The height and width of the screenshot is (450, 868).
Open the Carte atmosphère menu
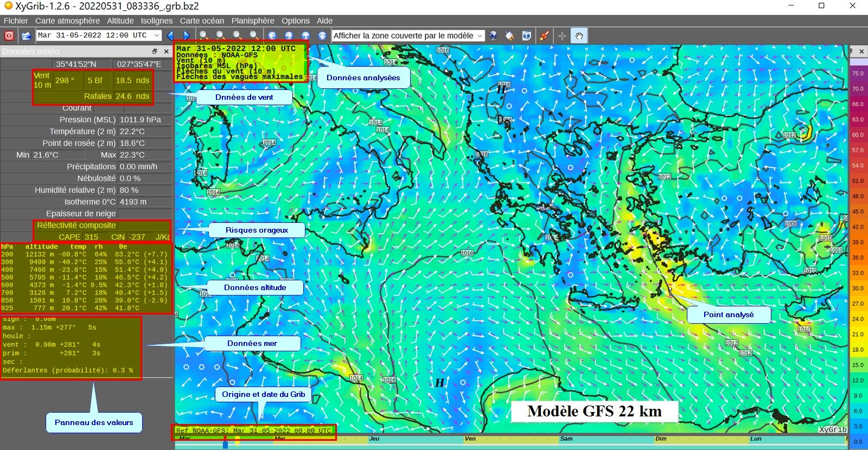tap(67, 21)
